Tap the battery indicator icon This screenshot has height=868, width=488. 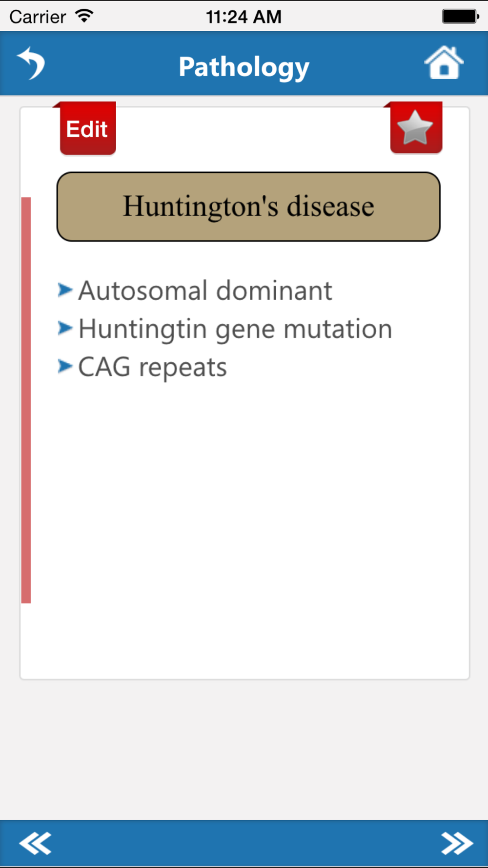[461, 16]
